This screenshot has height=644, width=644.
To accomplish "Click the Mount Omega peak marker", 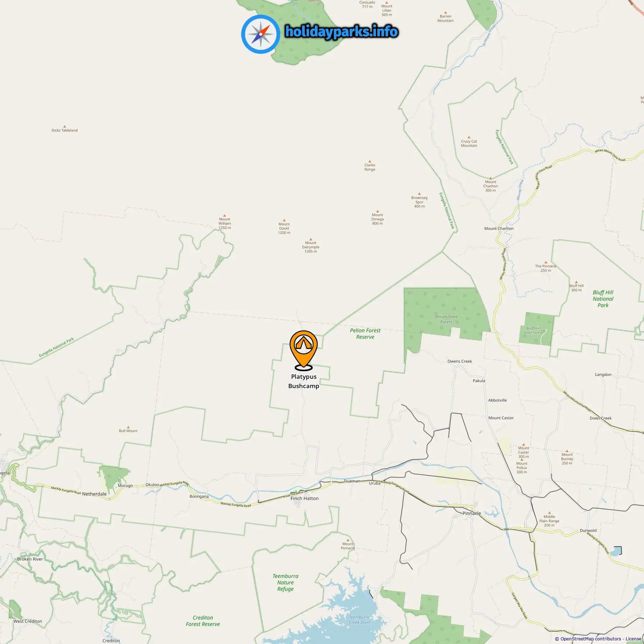I will (378, 211).
